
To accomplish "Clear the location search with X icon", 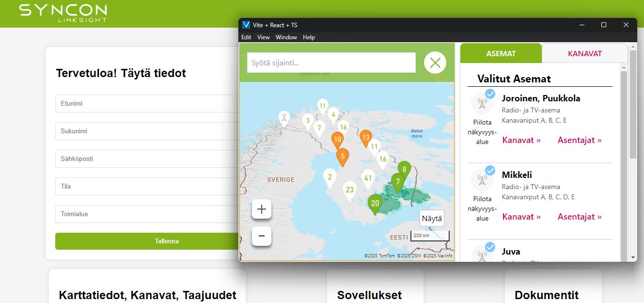I will coord(435,63).
